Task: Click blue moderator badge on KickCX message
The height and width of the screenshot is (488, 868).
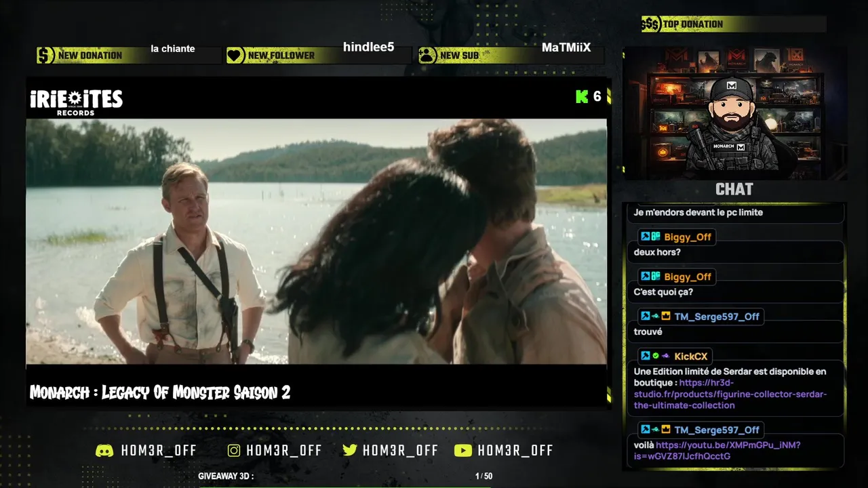Action: (x=646, y=356)
